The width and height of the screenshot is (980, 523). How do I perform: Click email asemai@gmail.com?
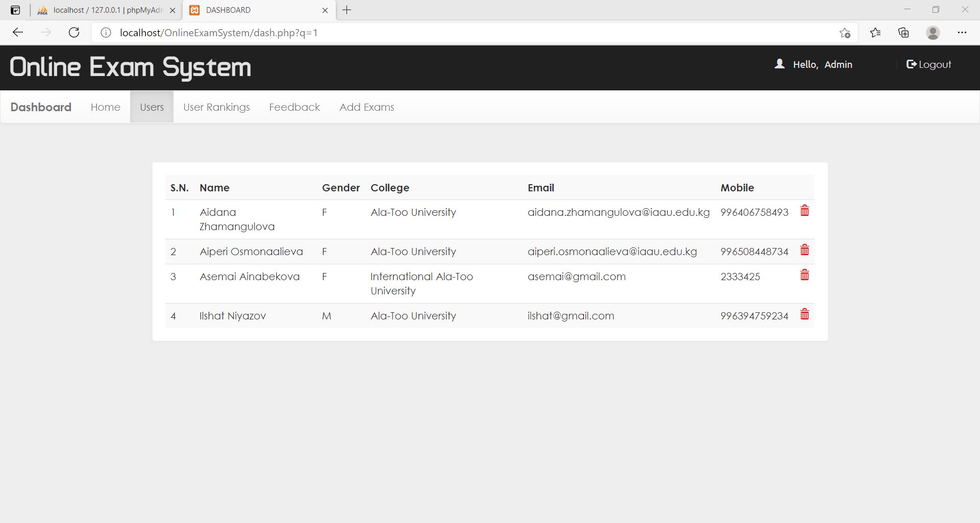(x=577, y=277)
